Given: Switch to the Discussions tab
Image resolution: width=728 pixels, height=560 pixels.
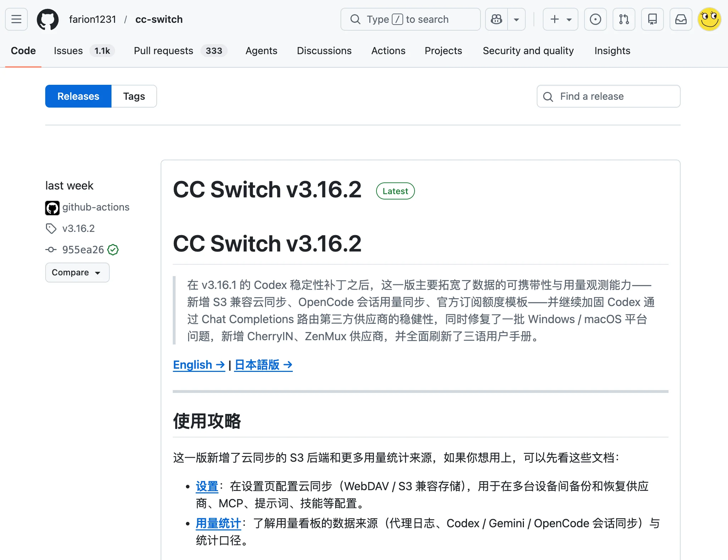Looking at the screenshot, I should pyautogui.click(x=324, y=51).
